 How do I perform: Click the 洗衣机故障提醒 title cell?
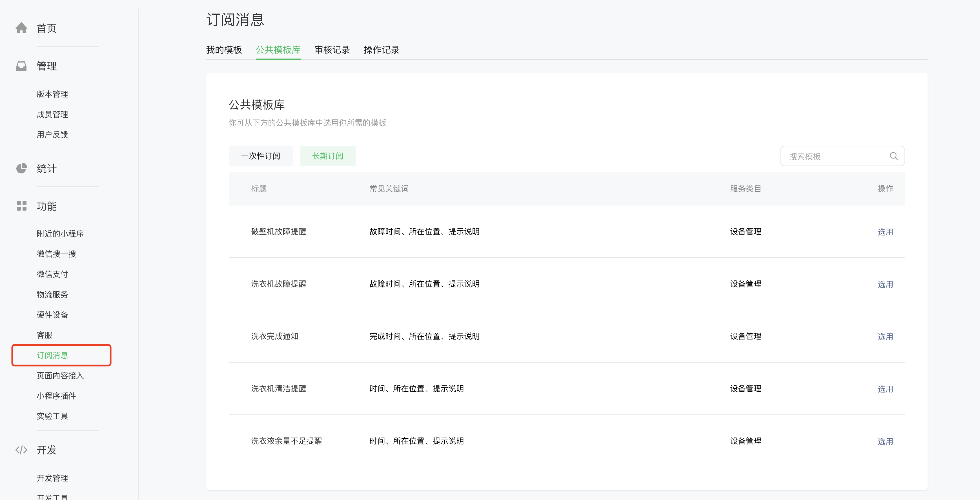point(279,284)
